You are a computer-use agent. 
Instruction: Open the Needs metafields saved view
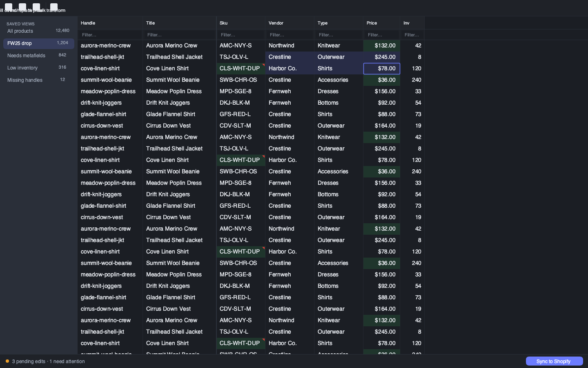(39, 56)
